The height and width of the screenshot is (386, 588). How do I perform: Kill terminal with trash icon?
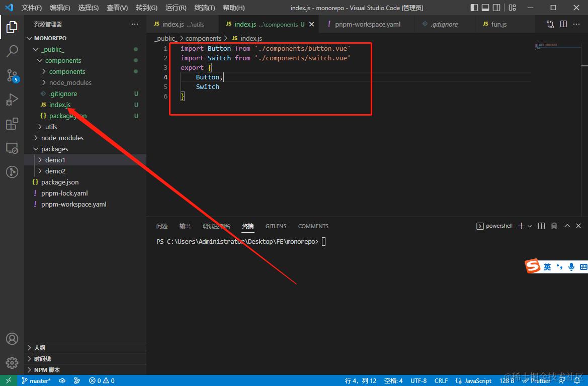point(554,226)
